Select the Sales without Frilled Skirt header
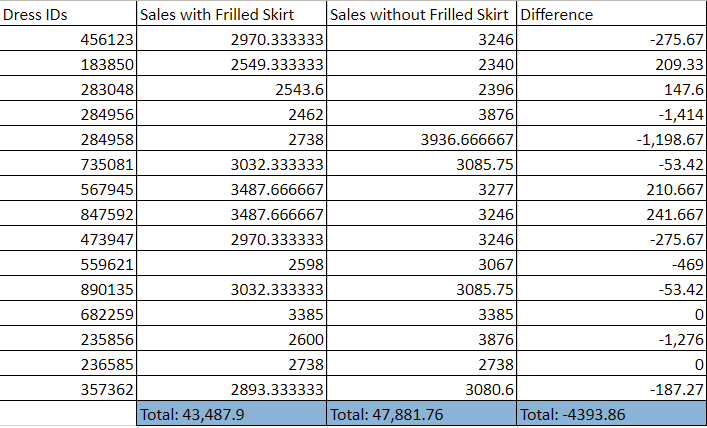This screenshot has height=428, width=707. click(x=422, y=14)
